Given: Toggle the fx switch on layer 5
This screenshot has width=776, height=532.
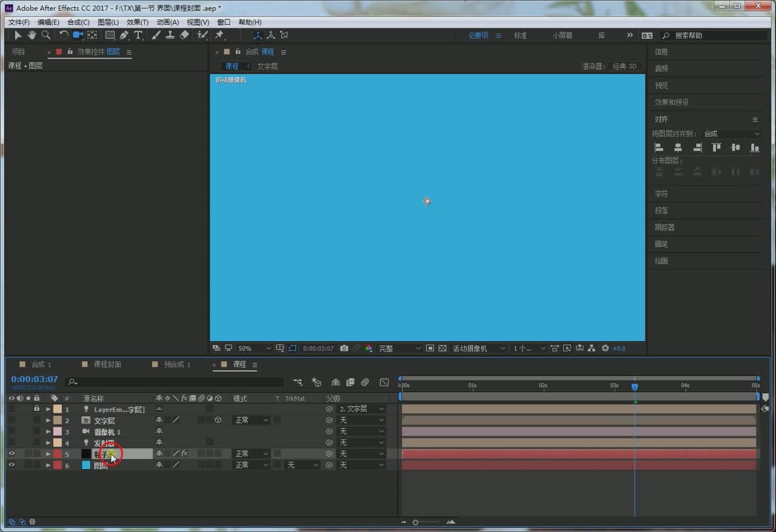Looking at the screenshot, I should pyautogui.click(x=184, y=453).
